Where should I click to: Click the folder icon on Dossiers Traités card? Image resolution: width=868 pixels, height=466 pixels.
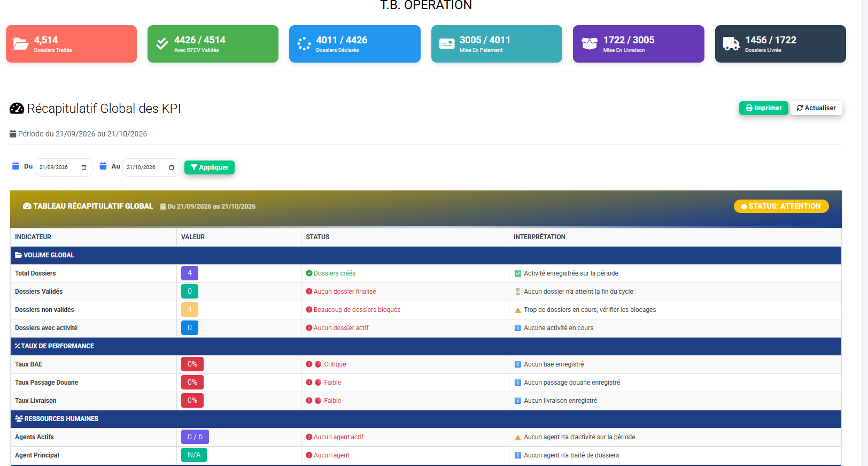click(21, 44)
